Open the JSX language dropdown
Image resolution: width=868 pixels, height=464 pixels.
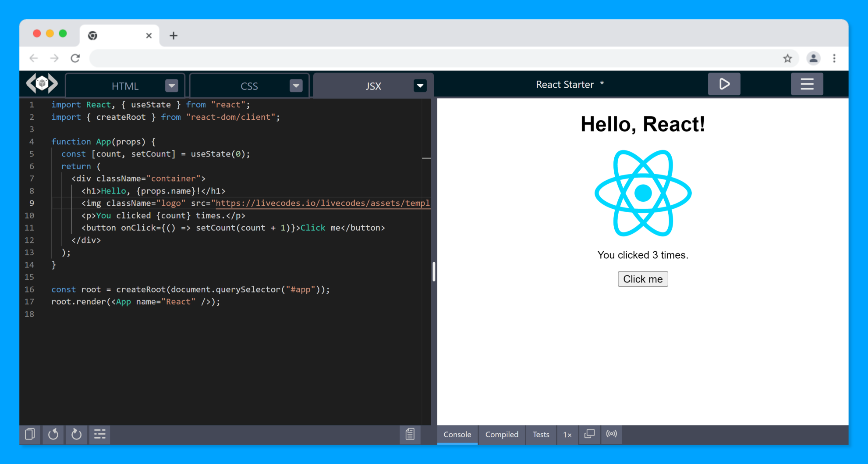tap(420, 86)
